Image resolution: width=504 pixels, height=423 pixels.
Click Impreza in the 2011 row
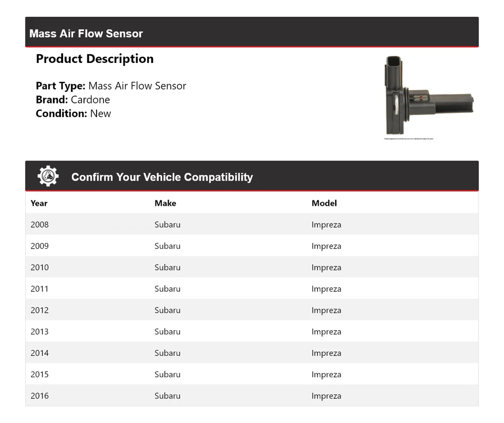(x=326, y=289)
